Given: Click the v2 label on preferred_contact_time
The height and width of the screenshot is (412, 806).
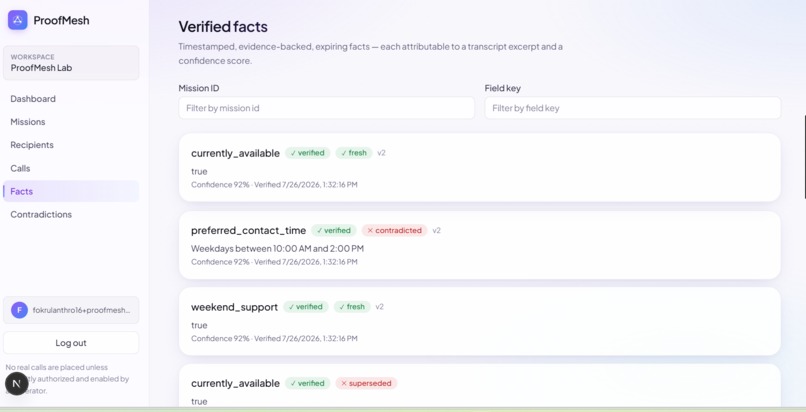Looking at the screenshot, I should click(x=436, y=230).
